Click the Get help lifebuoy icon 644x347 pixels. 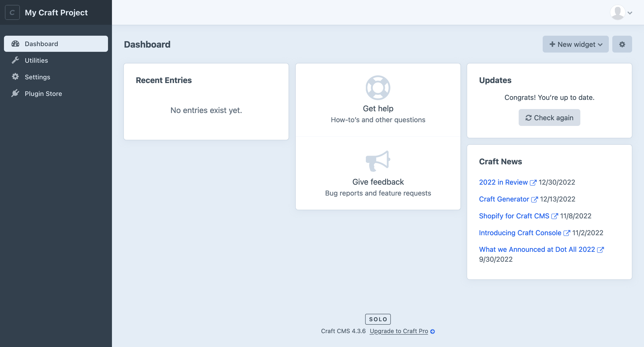[378, 87]
